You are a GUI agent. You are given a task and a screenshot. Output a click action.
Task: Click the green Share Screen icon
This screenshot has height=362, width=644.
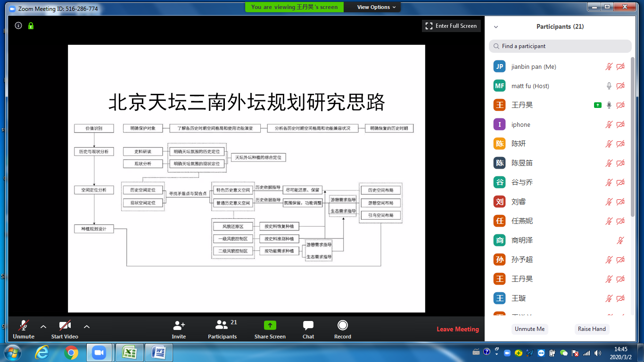270,325
